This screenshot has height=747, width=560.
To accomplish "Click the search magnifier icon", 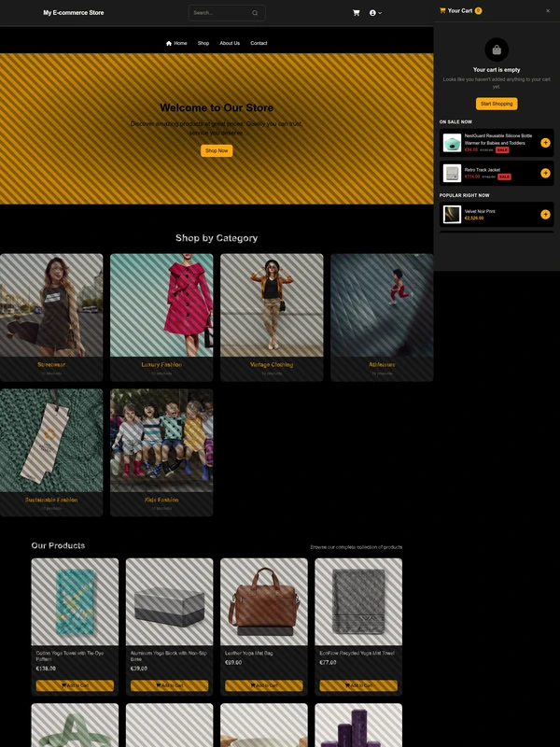I will [255, 13].
